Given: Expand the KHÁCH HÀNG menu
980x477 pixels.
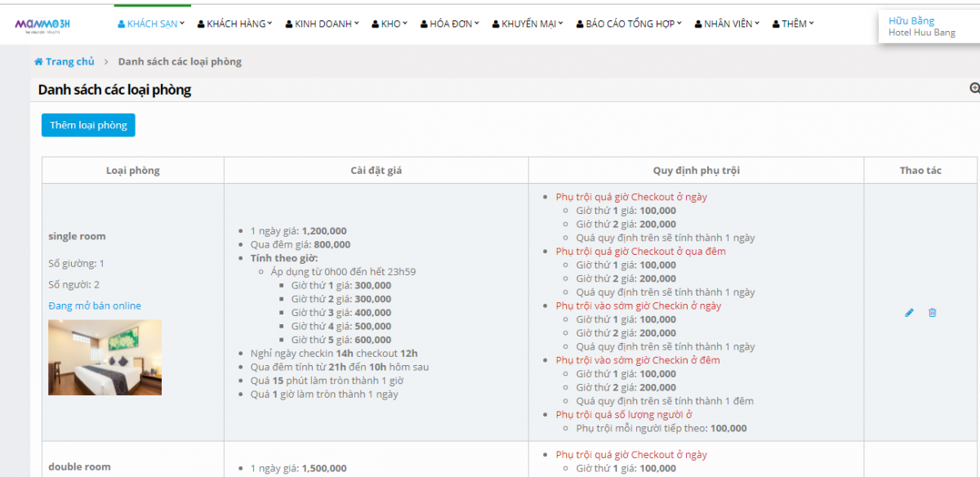Looking at the screenshot, I should click(235, 25).
